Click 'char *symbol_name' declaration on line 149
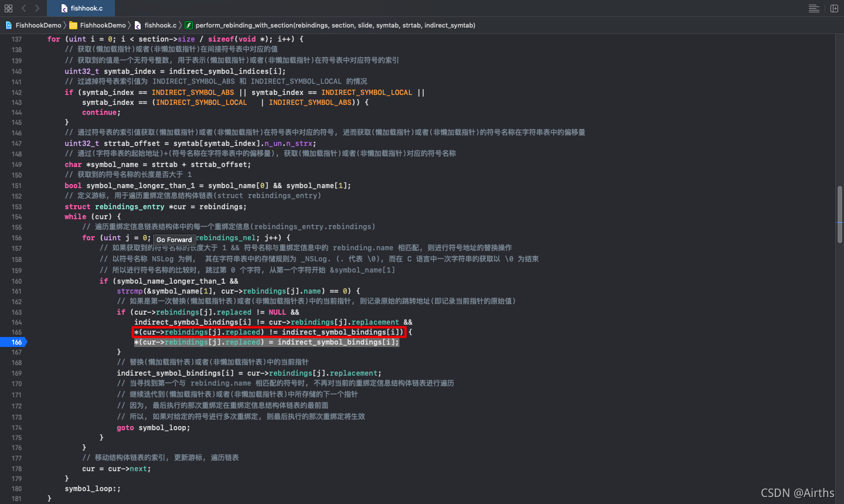 [101, 165]
